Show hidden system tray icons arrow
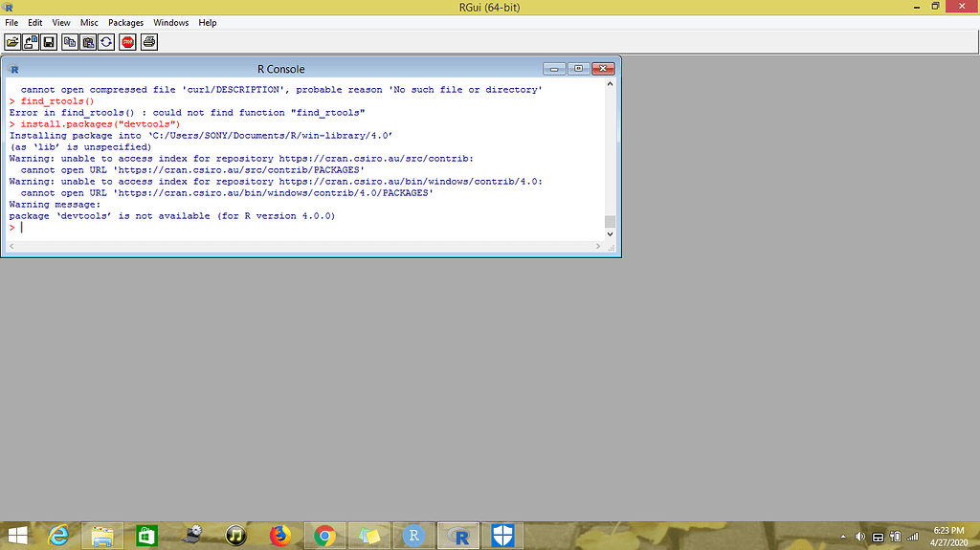 (843, 537)
